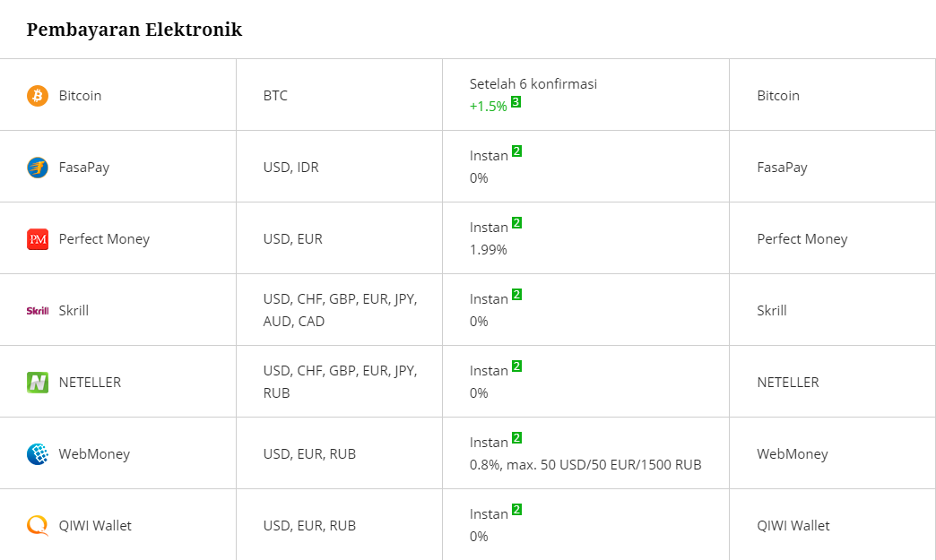Image resolution: width=936 pixels, height=560 pixels.
Task: Click the NETELLER logo icon
Action: [38, 383]
